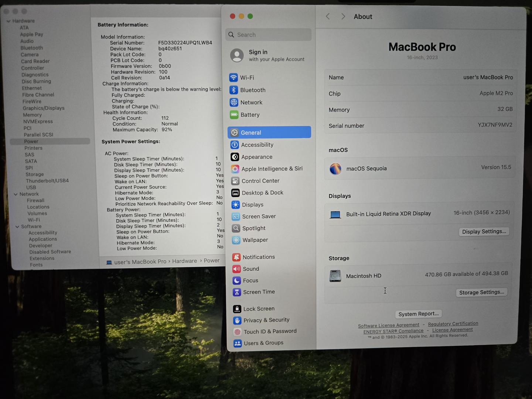Open Regulatory Certification link
The image size is (532, 399).
click(x=453, y=324)
